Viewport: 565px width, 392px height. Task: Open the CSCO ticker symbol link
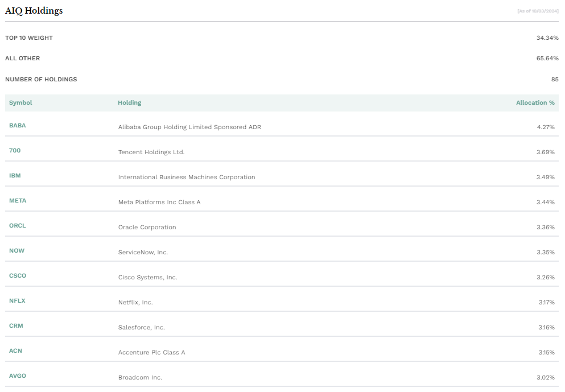point(18,275)
